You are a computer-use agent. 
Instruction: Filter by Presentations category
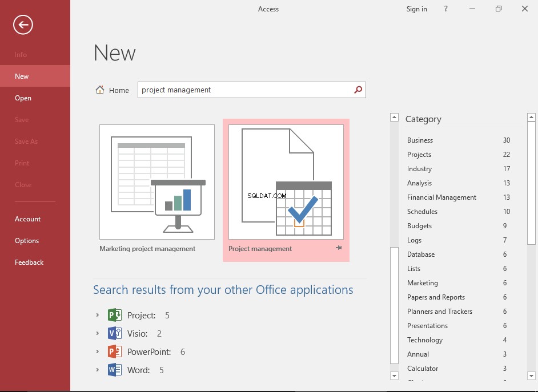[459, 325]
